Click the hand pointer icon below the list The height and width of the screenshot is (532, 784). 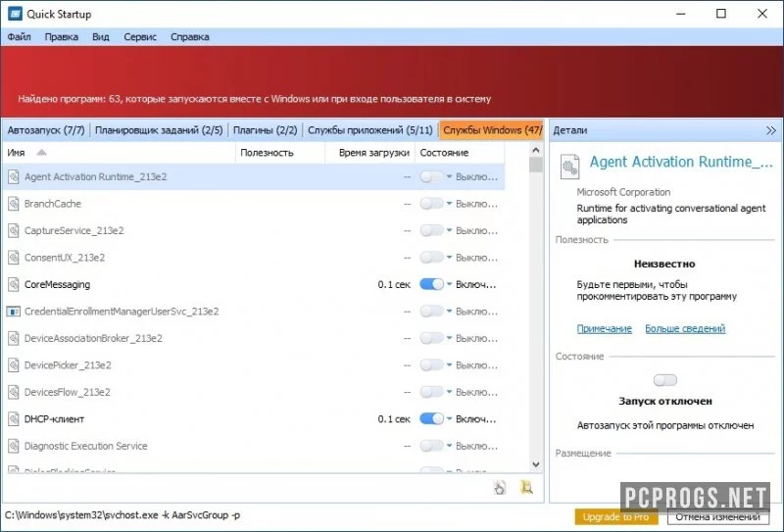pos(500,487)
